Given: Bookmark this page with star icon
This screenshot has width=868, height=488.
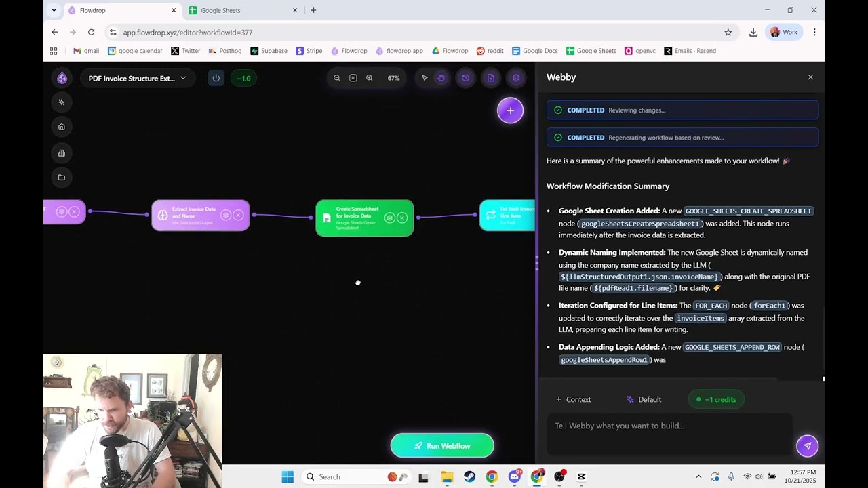Looking at the screenshot, I should pyautogui.click(x=728, y=32).
